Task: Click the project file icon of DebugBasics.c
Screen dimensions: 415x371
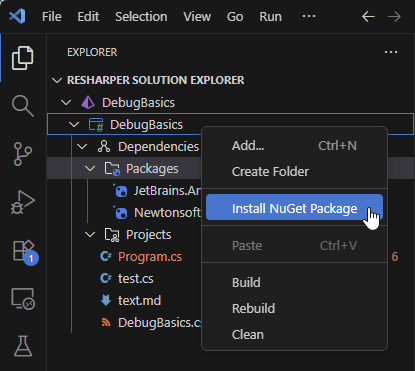Action: click(x=106, y=322)
